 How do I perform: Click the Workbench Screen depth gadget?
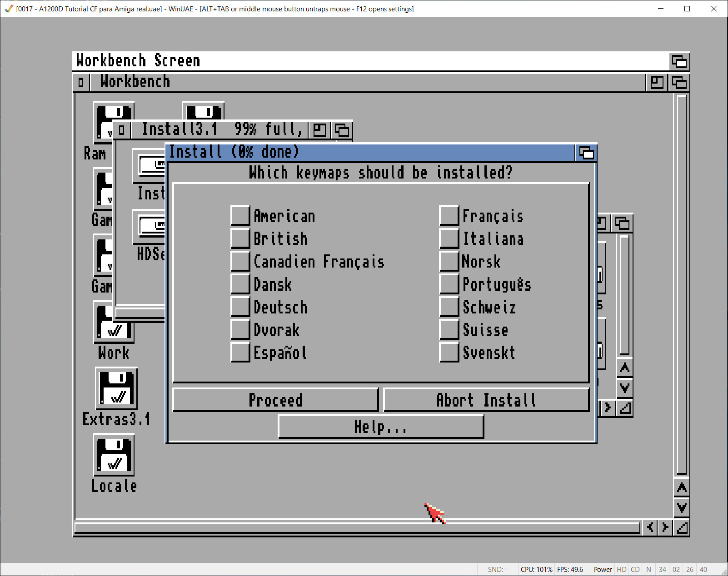click(x=679, y=61)
